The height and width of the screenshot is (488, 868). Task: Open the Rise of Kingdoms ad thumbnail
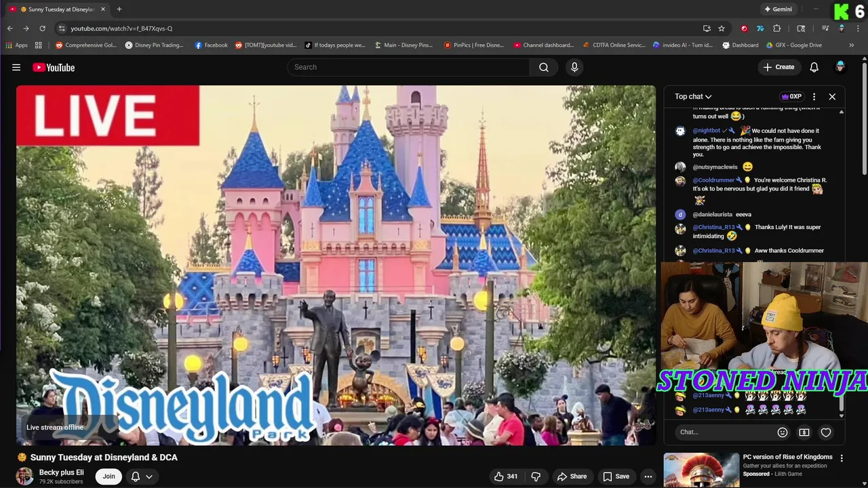click(701, 470)
